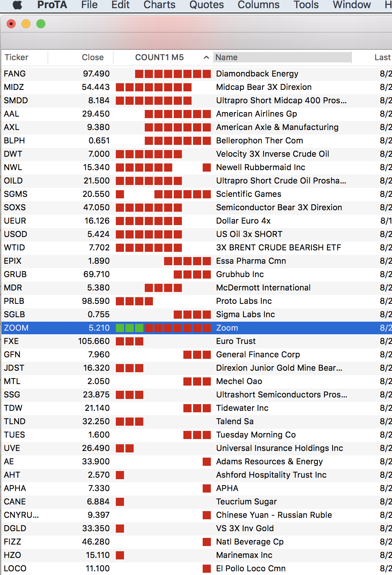Click USOD close value 5.424

click(98, 234)
